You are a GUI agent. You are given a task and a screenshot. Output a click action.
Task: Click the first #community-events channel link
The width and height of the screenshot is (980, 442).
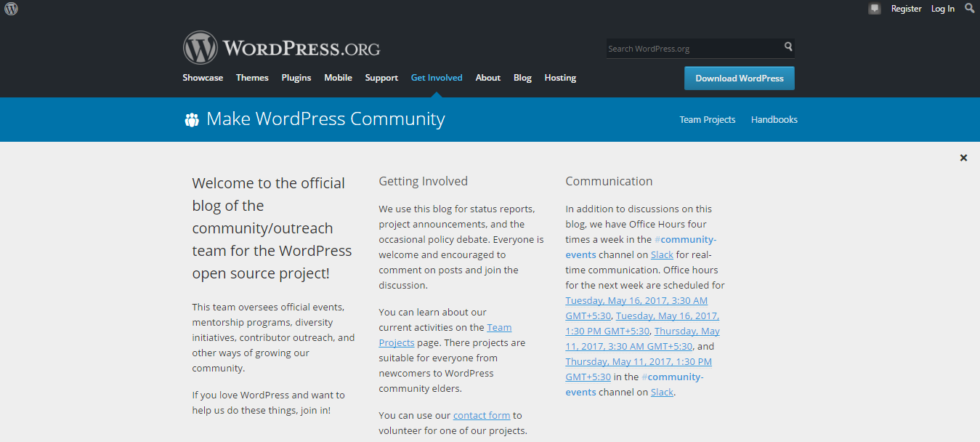641,247
